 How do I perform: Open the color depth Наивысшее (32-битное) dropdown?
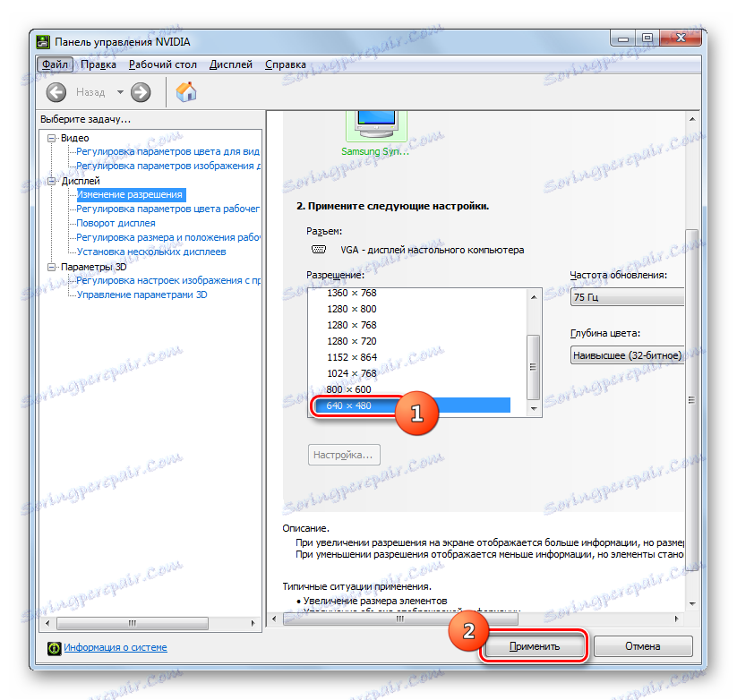(x=627, y=355)
